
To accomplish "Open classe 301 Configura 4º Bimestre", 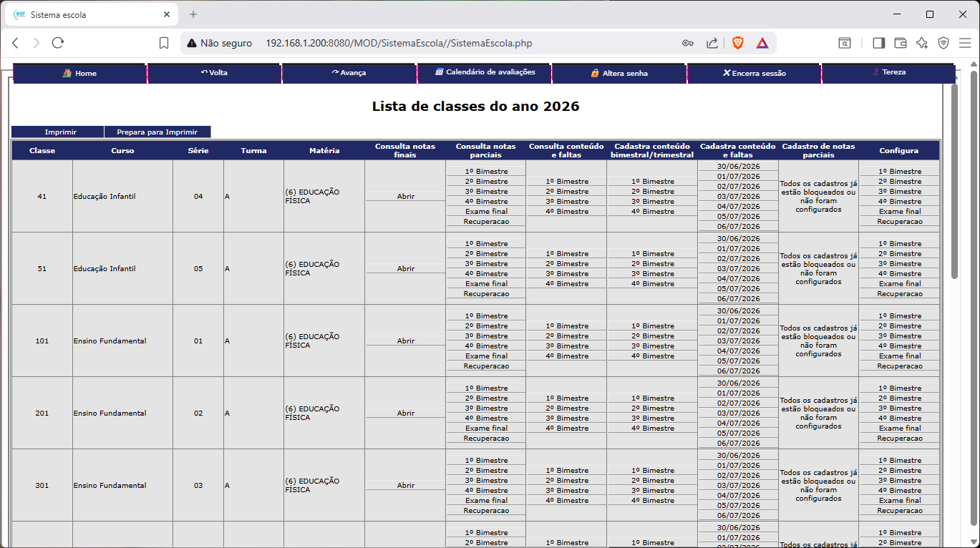I will [900, 490].
